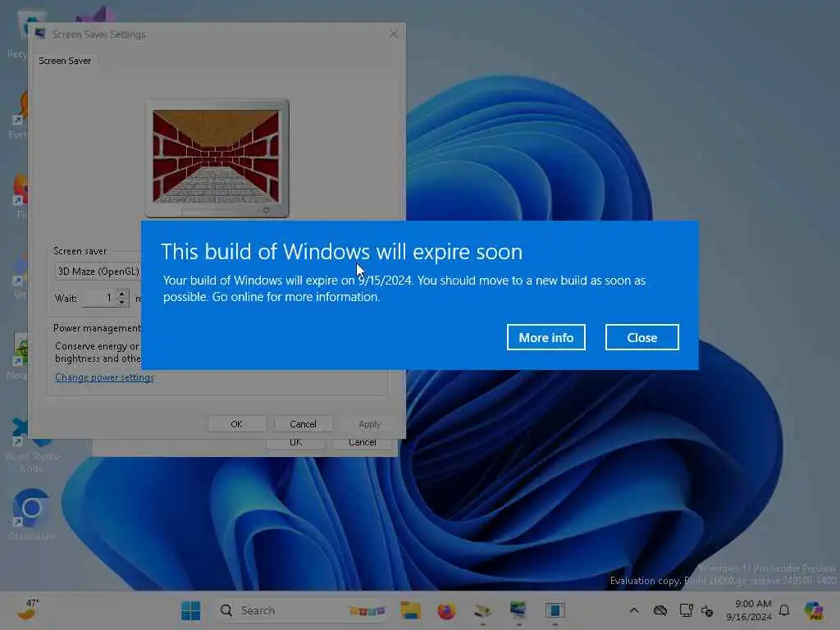Increase Wait time with up stepper arrow
The image size is (840, 630).
tap(122, 294)
